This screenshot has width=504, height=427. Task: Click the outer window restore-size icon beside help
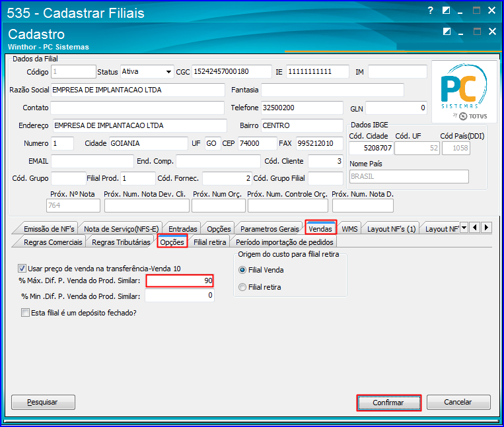[x=446, y=11]
